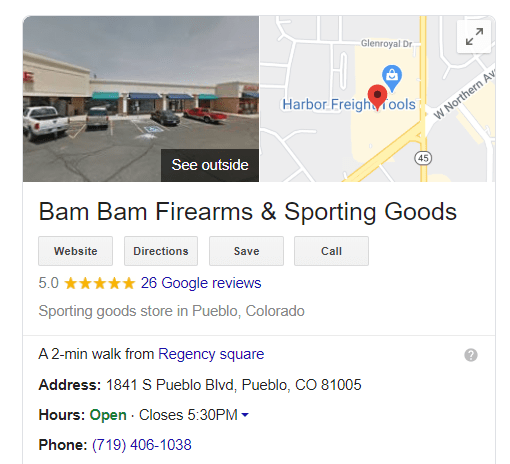Viewport: 510px width, 464px height.
Task: Click Harbor Freight Tools map label
Action: pyautogui.click(x=349, y=104)
